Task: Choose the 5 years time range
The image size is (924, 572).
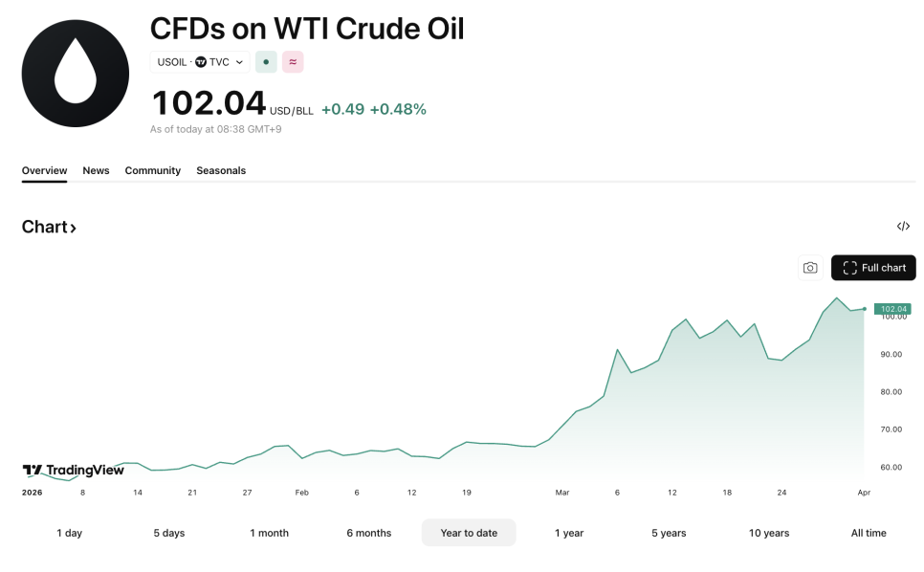Action: pyautogui.click(x=669, y=533)
